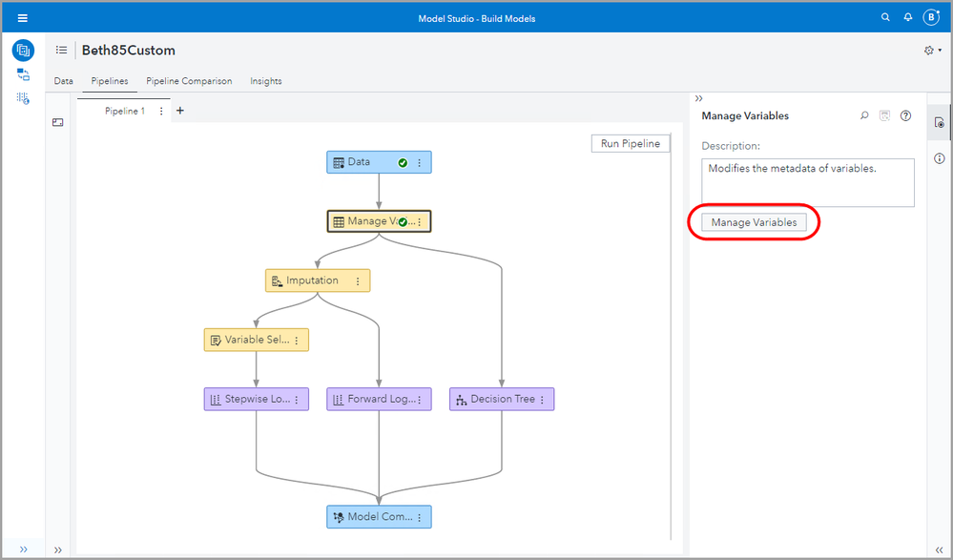Add a new pipeline tab
Screen dimensions: 953x560
[180, 111]
